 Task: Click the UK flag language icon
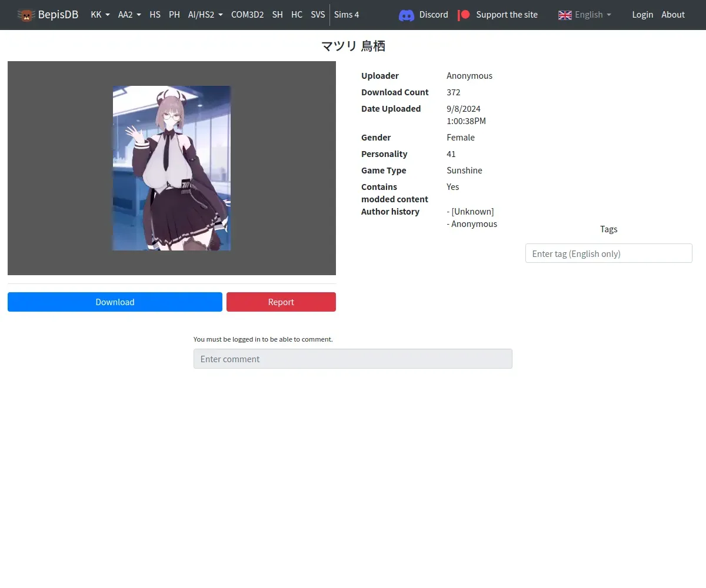565,15
